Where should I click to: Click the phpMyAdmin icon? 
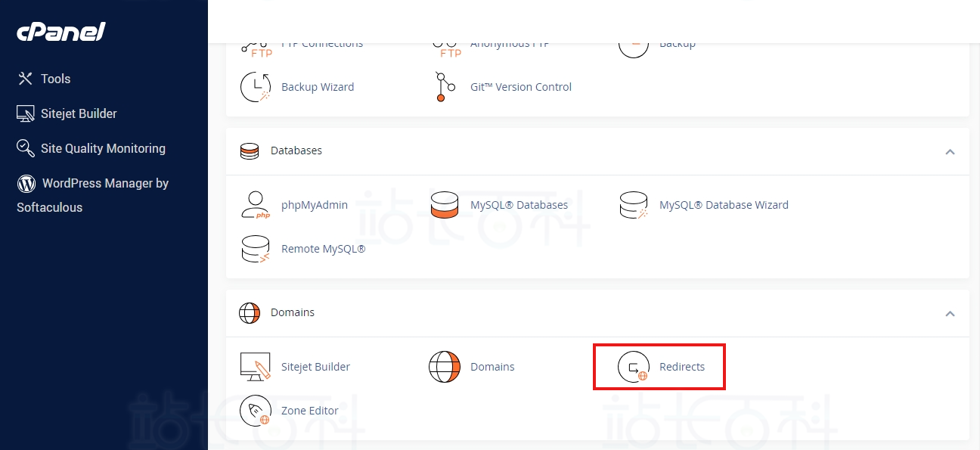(x=256, y=205)
